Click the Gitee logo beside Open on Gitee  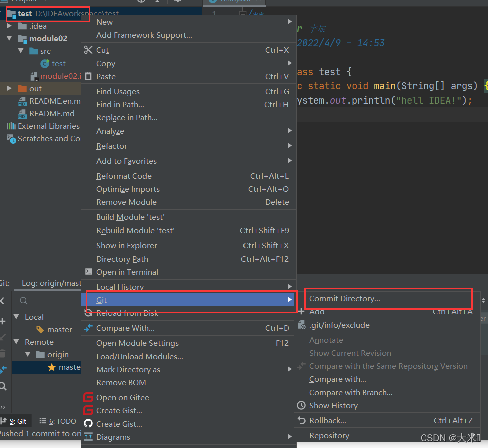tap(88, 397)
